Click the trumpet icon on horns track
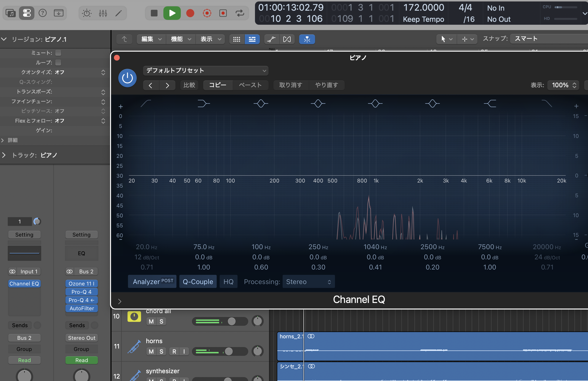Screen dimensions: 588x381 134,346
